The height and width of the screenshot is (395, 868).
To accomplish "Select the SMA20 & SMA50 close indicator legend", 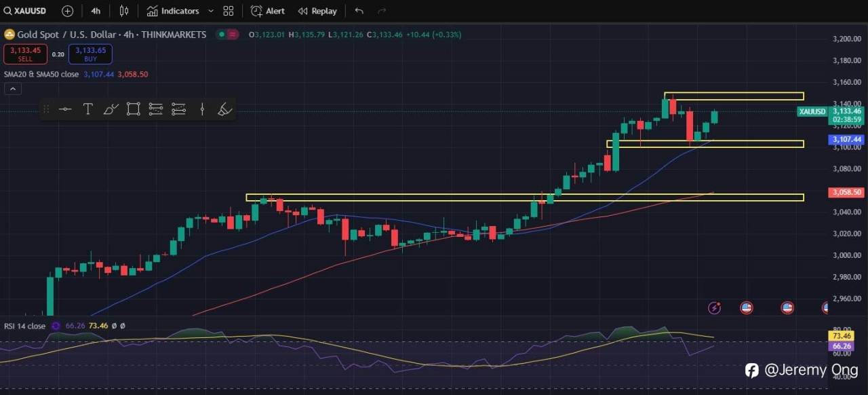I will click(x=41, y=74).
